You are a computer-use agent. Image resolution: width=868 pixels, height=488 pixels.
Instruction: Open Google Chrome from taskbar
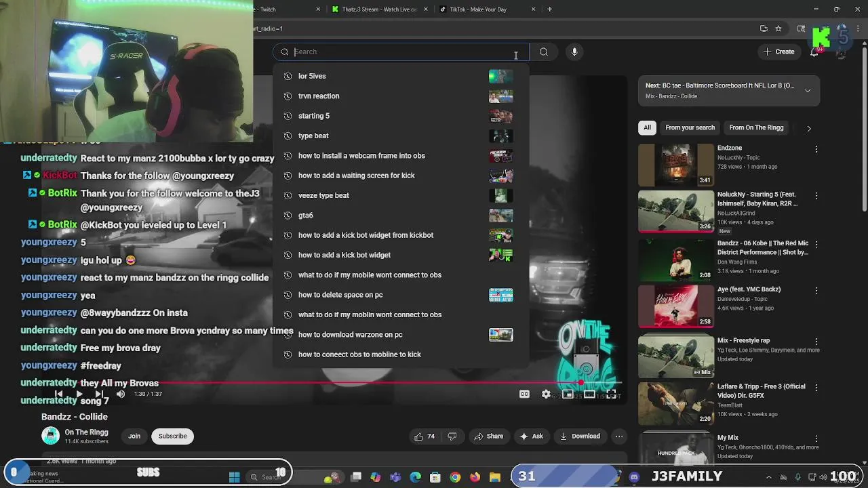tap(455, 477)
